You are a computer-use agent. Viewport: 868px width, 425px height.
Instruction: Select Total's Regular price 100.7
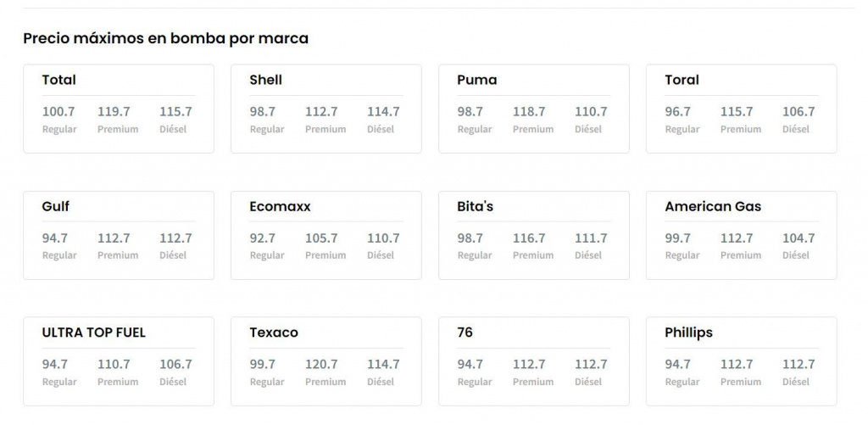point(58,111)
